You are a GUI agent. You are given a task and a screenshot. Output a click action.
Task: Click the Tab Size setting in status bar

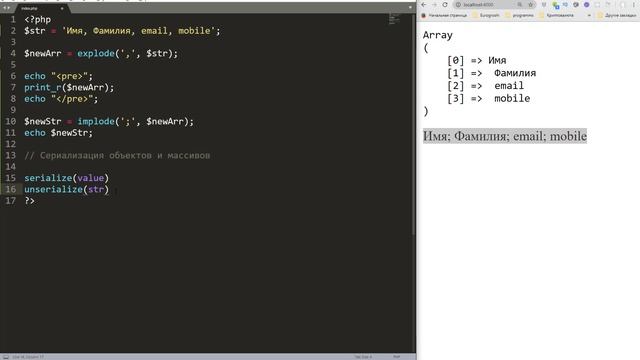pos(363,357)
